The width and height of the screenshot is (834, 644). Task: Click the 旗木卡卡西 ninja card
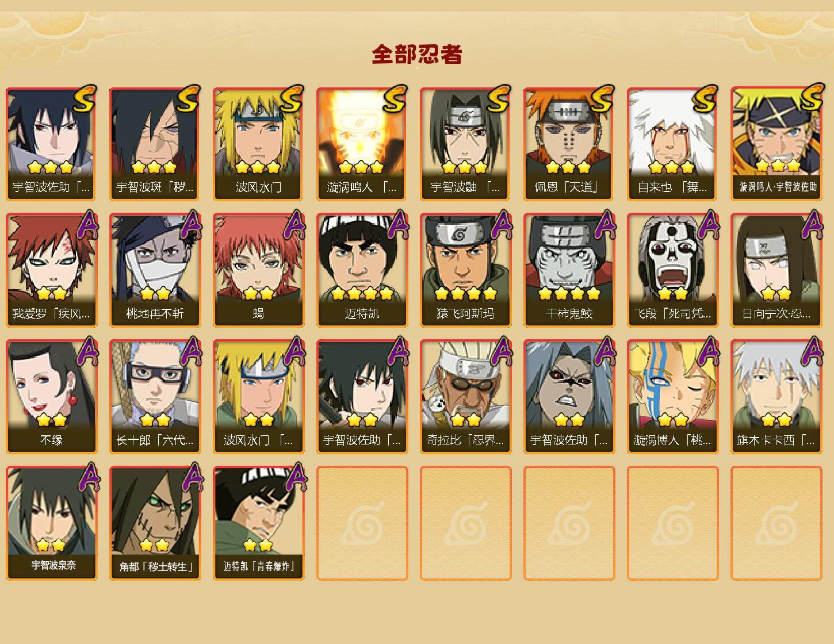pyautogui.click(x=776, y=397)
